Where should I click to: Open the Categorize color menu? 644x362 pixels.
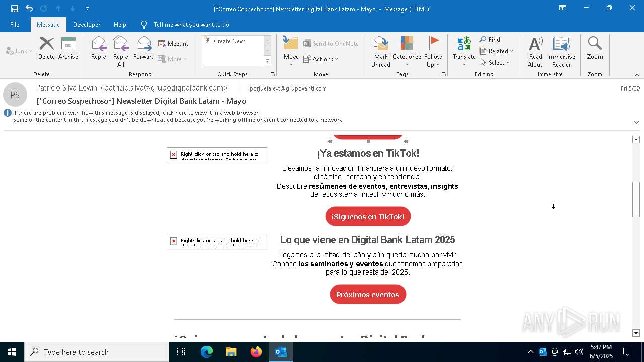point(407,52)
